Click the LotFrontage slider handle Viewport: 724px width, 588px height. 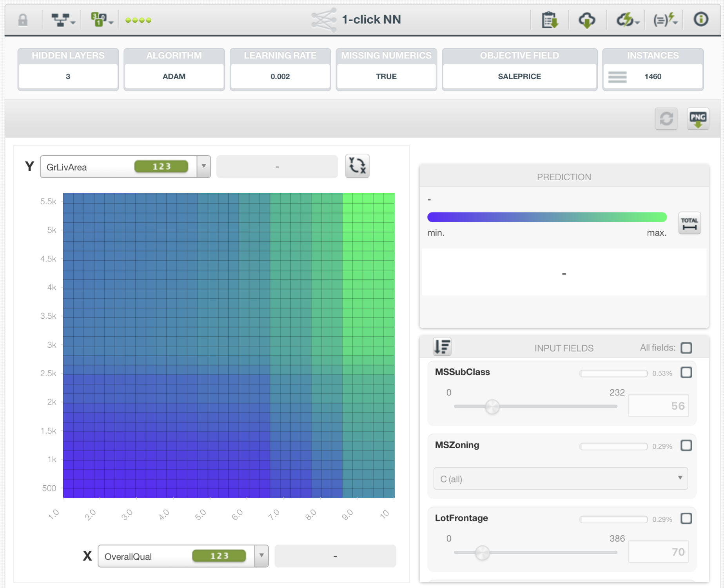483,553
